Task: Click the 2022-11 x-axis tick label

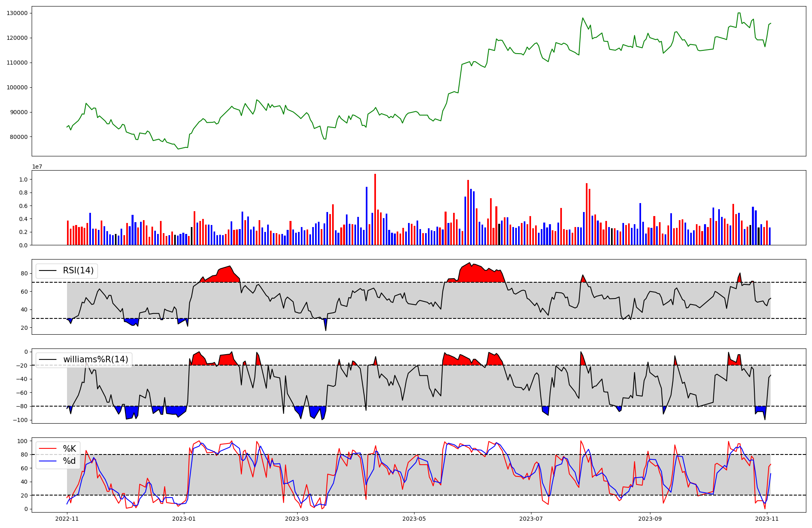Action: click(x=67, y=519)
